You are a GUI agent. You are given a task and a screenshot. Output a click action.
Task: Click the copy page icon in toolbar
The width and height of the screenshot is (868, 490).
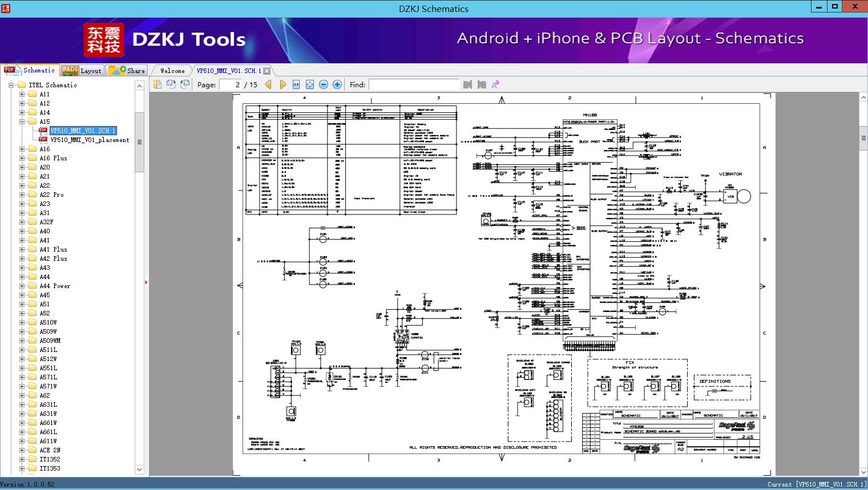[x=158, y=84]
